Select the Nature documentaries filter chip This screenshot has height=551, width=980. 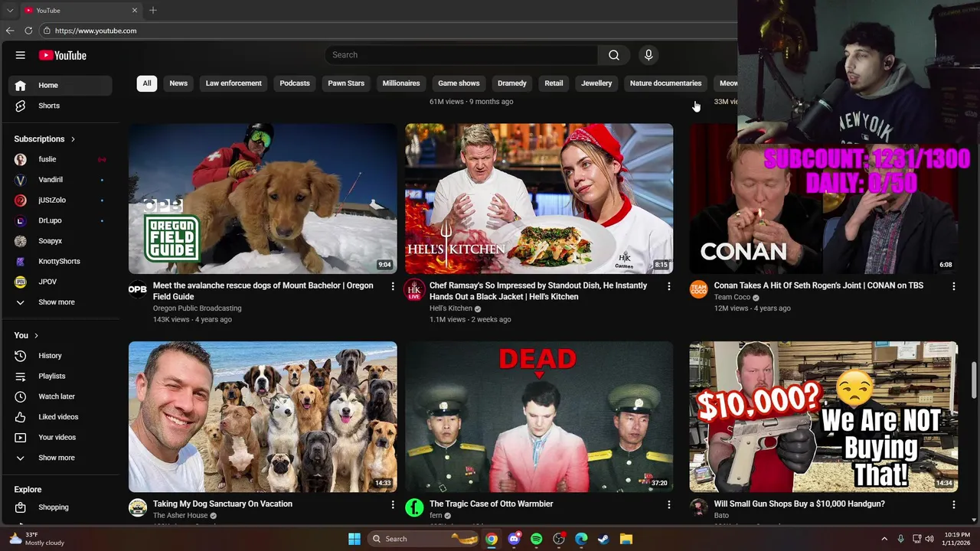point(665,83)
